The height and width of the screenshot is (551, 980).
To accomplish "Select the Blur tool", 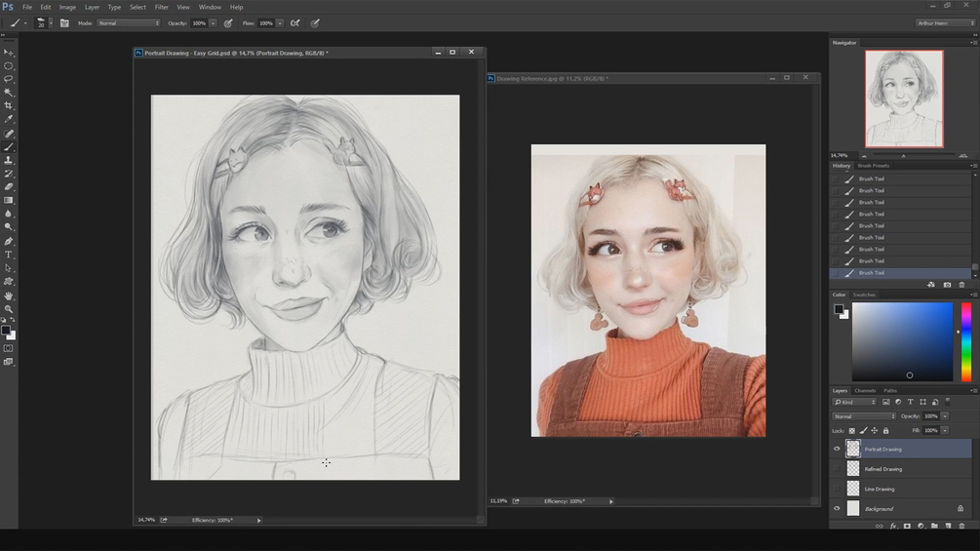I will coord(8,214).
